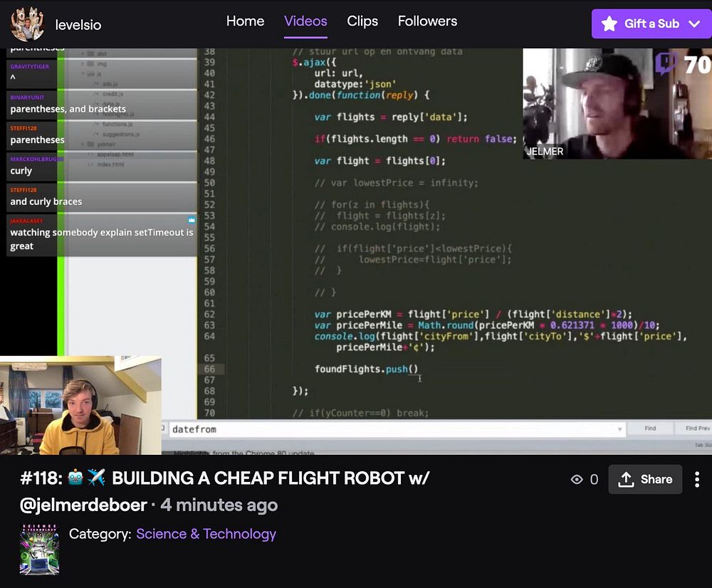Screen dimensions: 712x588
Task: Click the star icon on Gift a Sub
Action: click(609, 23)
